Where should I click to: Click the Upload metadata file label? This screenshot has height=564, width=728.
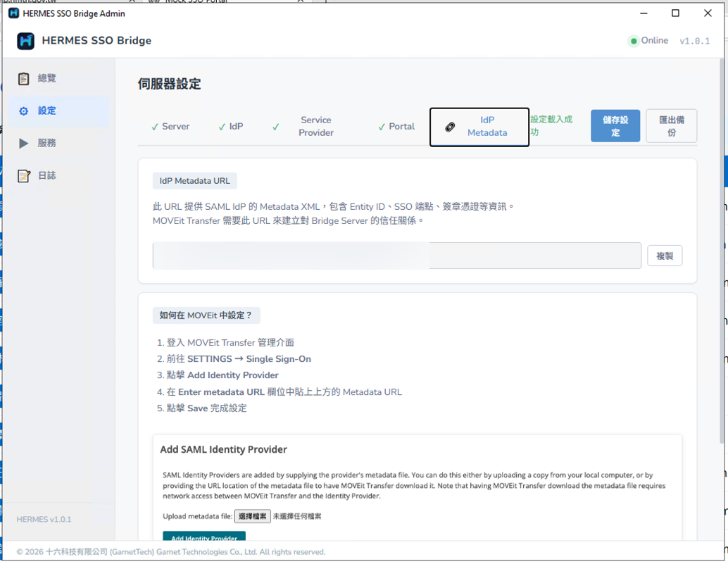(x=198, y=517)
